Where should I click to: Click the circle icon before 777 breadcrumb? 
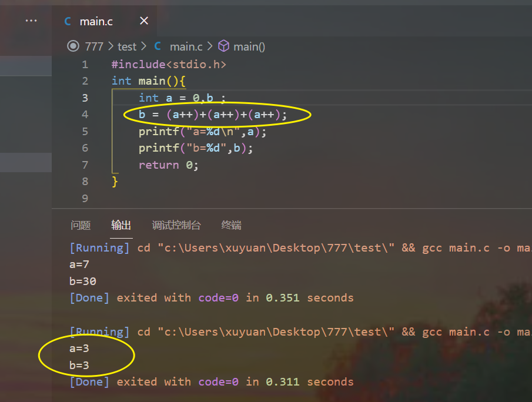tap(73, 46)
